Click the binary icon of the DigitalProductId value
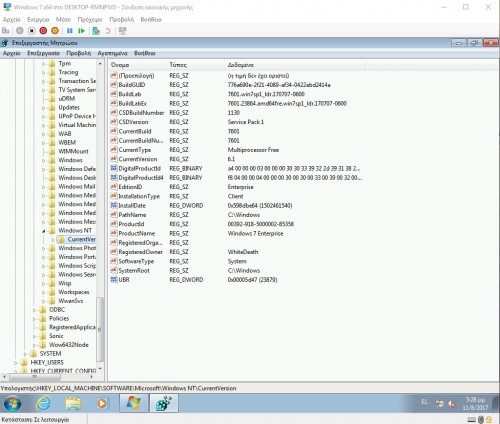Viewport: 500px width, 424px height. point(114,168)
